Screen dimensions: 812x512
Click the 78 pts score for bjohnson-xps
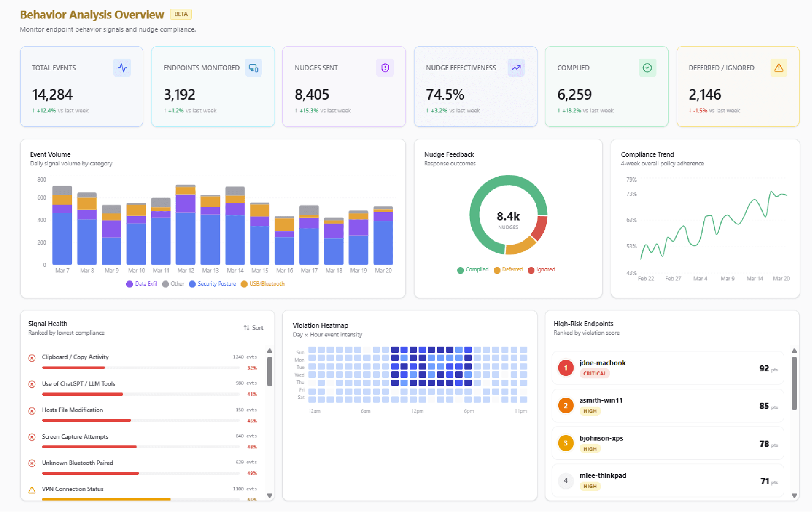coord(768,444)
